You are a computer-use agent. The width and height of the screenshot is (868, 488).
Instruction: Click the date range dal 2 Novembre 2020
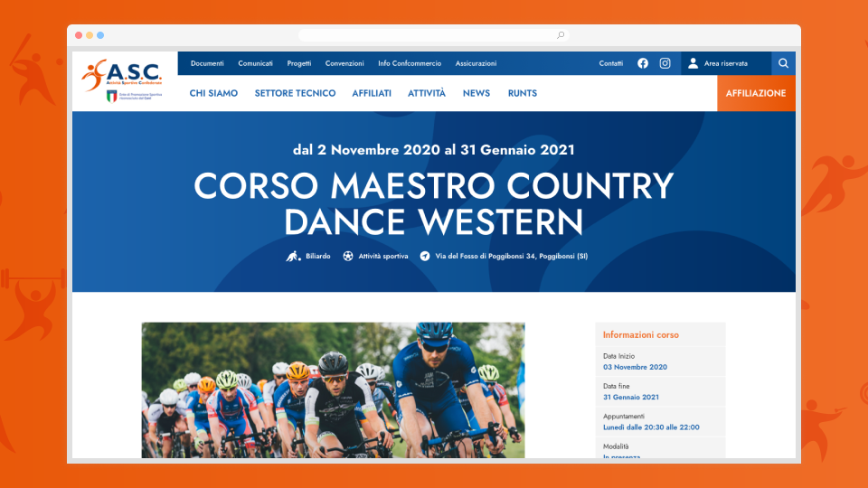coord(434,150)
